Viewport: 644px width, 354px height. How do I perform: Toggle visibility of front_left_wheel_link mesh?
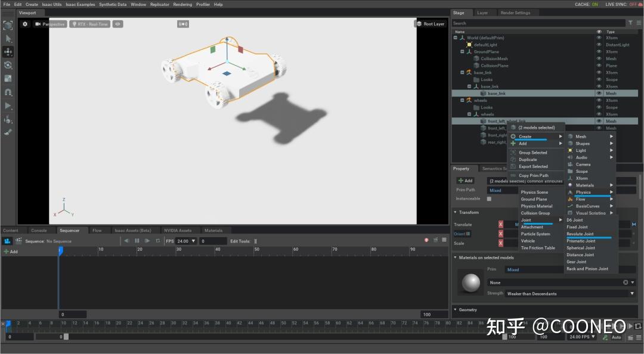pyautogui.click(x=599, y=121)
